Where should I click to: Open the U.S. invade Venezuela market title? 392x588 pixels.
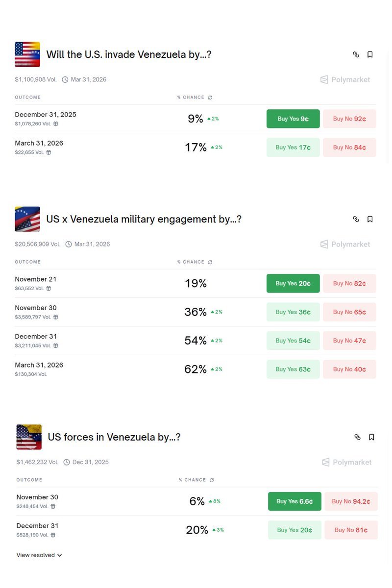point(129,54)
